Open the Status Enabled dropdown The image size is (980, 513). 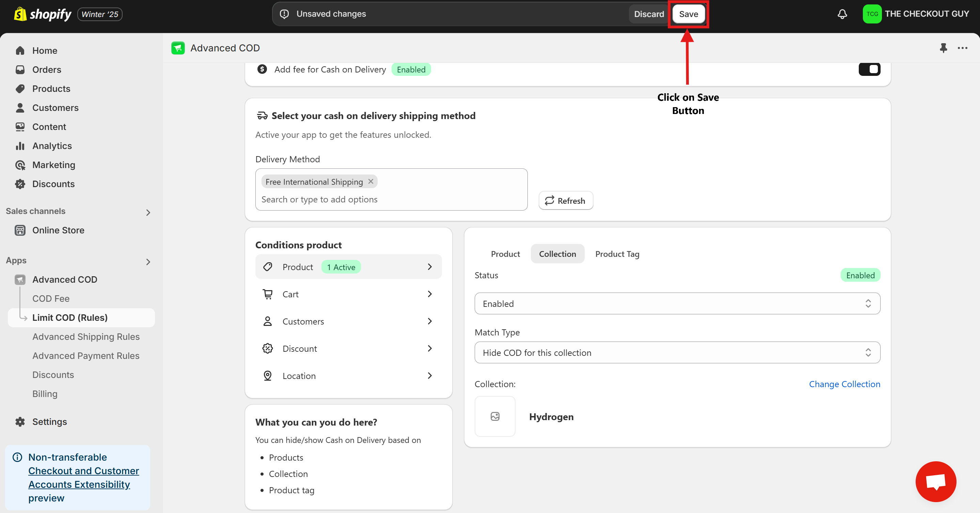677,304
